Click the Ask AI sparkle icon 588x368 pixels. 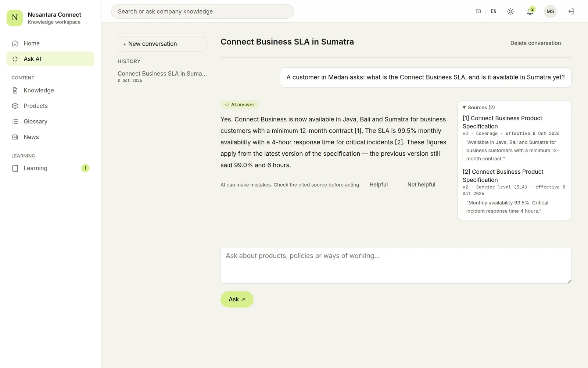point(15,59)
